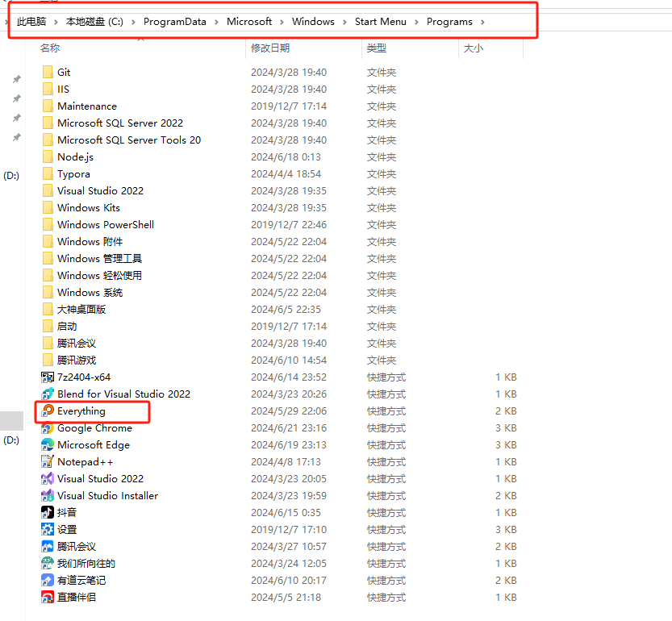Select the 腾讯会议 folder name
The image size is (672, 621).
(x=77, y=344)
